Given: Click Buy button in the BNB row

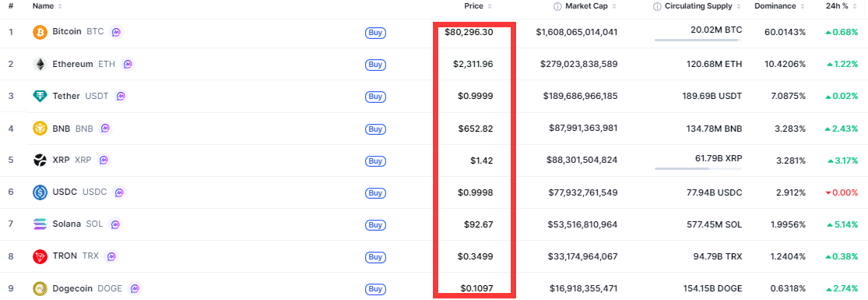Looking at the screenshot, I should 375,129.
